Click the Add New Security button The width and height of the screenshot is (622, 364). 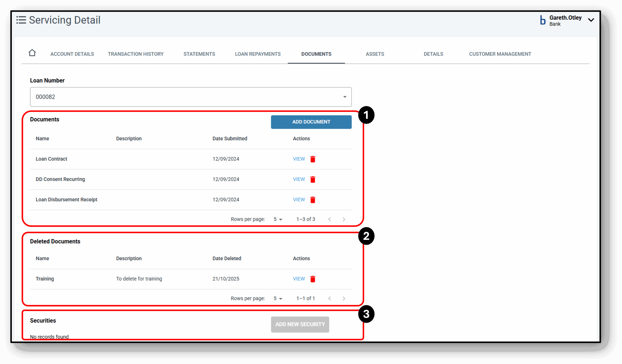point(300,324)
